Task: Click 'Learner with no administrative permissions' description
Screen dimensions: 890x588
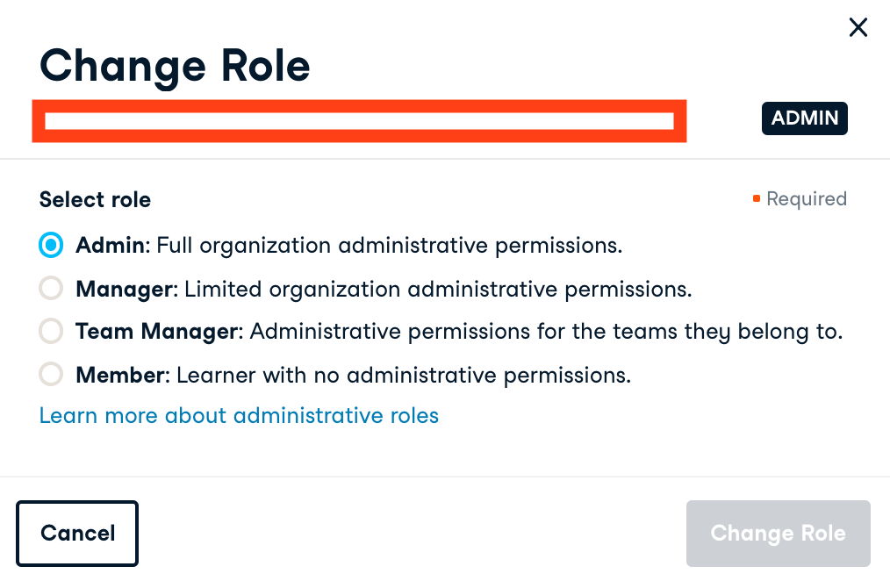Action: [x=404, y=376]
